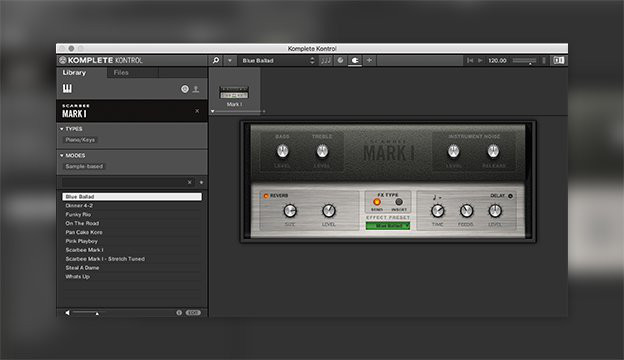Click the play transport button
The height and width of the screenshot is (360, 624).
480,60
